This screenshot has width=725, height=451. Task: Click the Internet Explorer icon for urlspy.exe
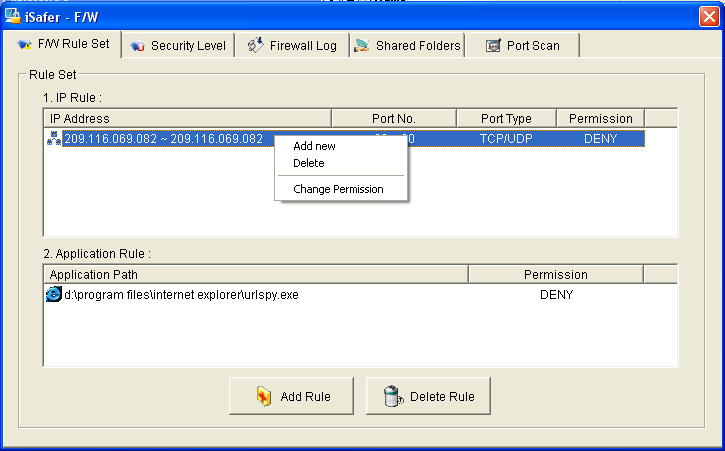54,295
